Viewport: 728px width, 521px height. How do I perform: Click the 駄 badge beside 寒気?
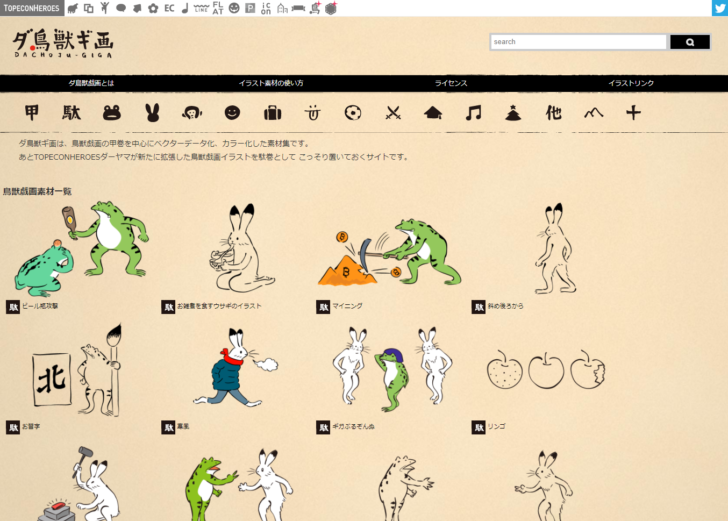point(168,427)
